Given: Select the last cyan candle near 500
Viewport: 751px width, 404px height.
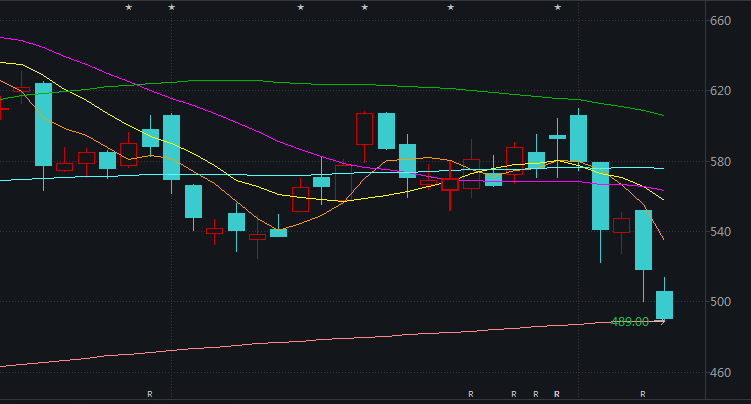Looking at the screenshot, I should [x=664, y=305].
